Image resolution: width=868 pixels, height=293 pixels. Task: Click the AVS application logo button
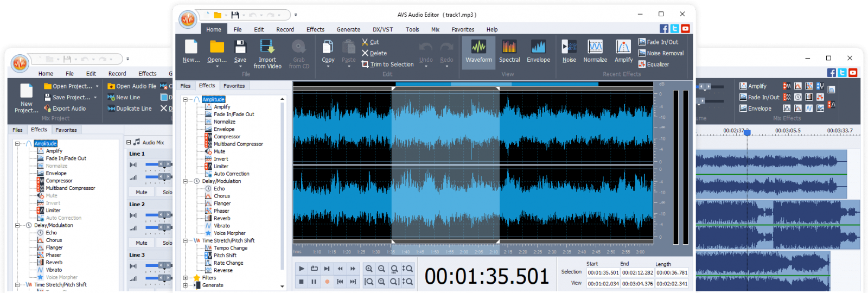click(188, 20)
